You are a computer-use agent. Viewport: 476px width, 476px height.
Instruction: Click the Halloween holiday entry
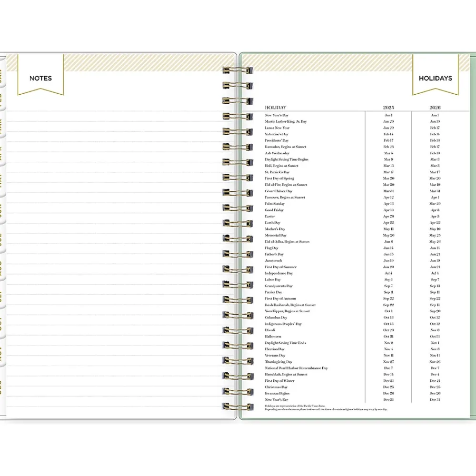click(x=273, y=337)
